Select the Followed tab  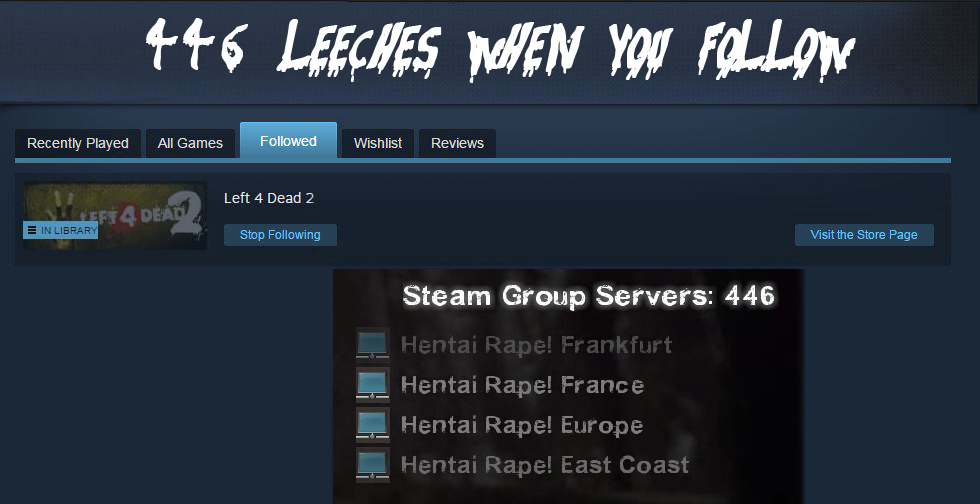288,141
